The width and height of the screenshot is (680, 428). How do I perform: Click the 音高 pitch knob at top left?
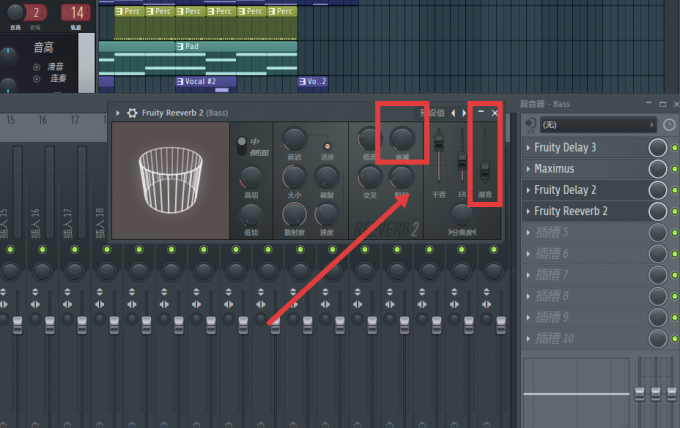(15, 12)
